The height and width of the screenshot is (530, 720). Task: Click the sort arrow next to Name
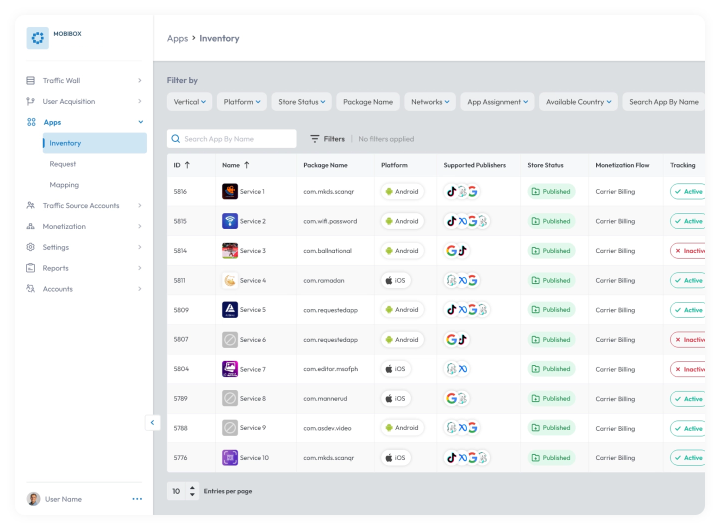click(247, 165)
